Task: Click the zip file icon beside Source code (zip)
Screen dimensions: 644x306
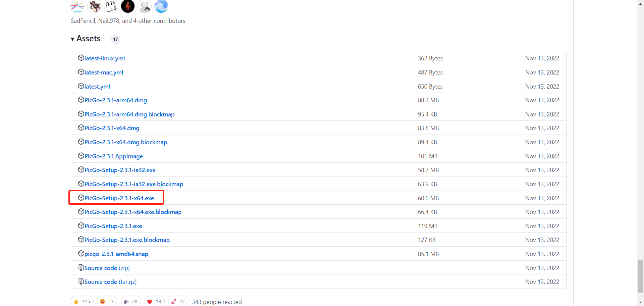Action: 81,268
